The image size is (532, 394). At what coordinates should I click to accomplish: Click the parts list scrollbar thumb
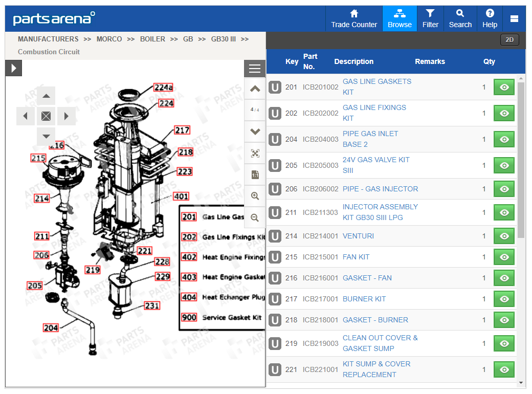tap(521, 159)
